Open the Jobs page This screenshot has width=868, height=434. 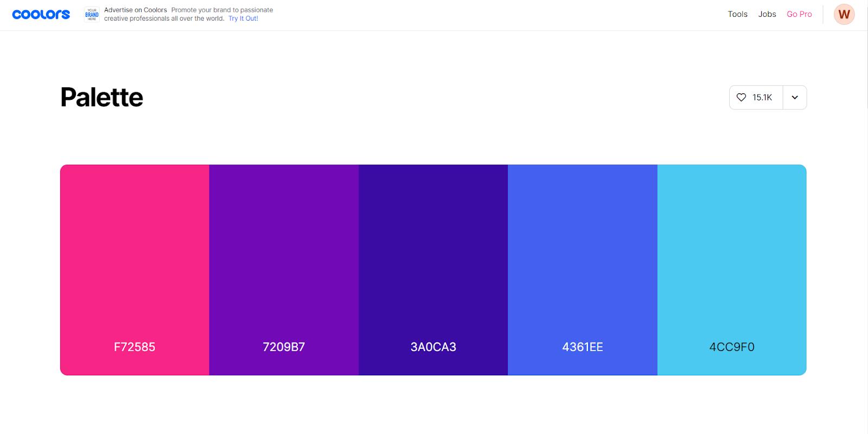coord(767,14)
